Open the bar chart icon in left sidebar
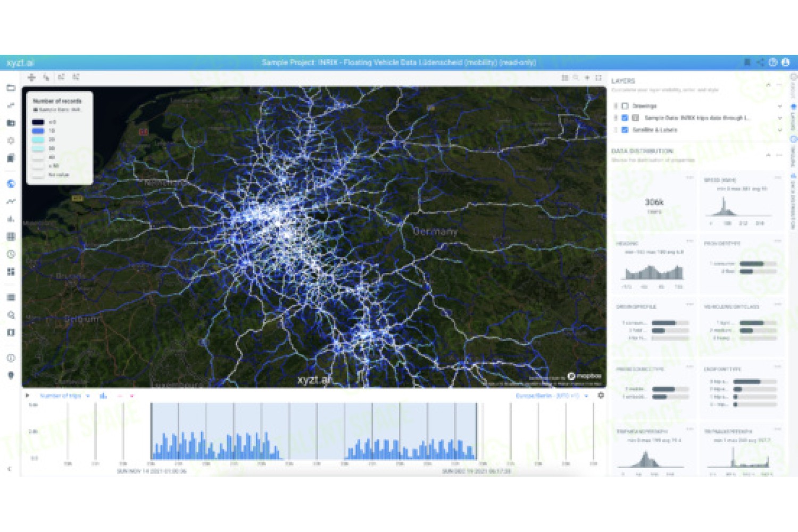The height and width of the screenshot is (532, 798). 11,219
